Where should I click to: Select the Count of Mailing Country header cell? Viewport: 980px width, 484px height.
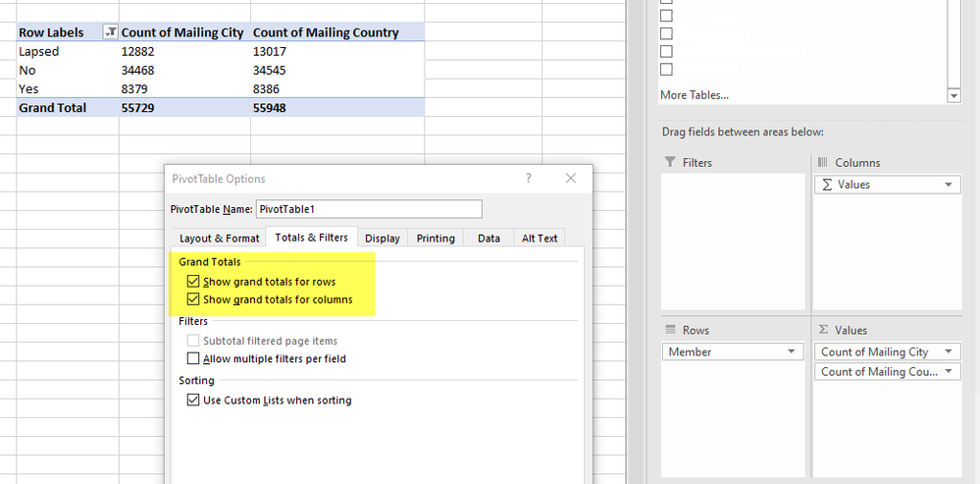click(337, 32)
